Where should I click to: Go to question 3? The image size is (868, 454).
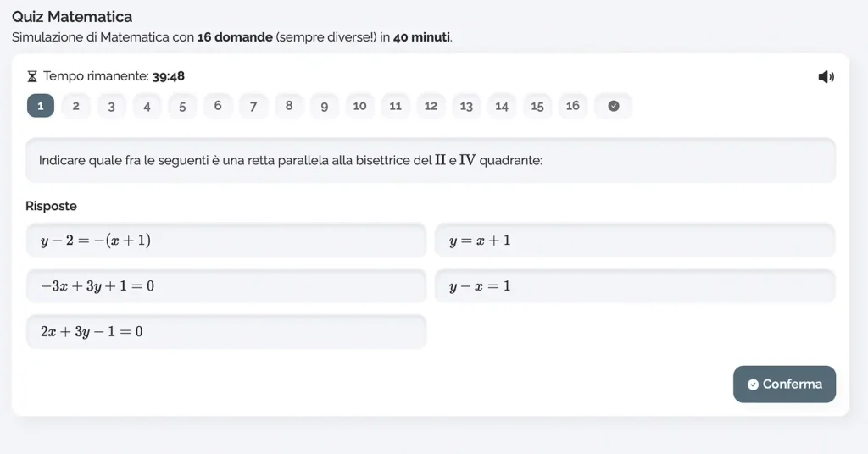[111, 106]
